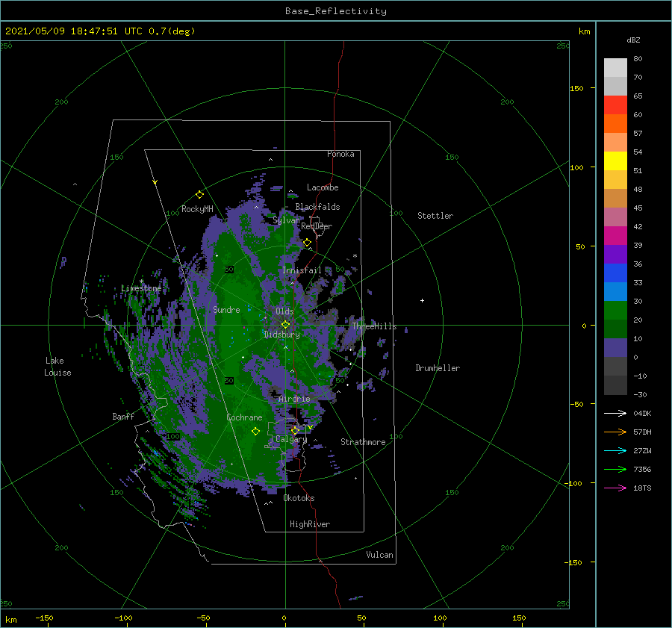Viewport: 672px width, 628px height.
Task: Select the 80 dBZ light gray swatch
Action: [615, 67]
